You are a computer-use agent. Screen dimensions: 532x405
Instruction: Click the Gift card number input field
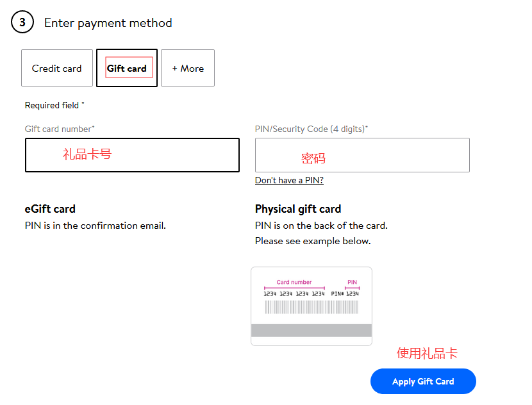(132, 155)
